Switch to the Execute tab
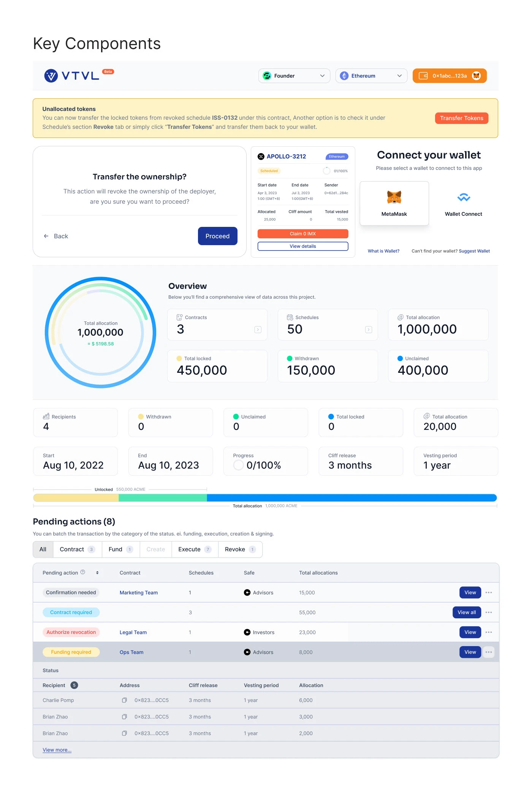Screen dimensions: 532x792 click(195, 550)
